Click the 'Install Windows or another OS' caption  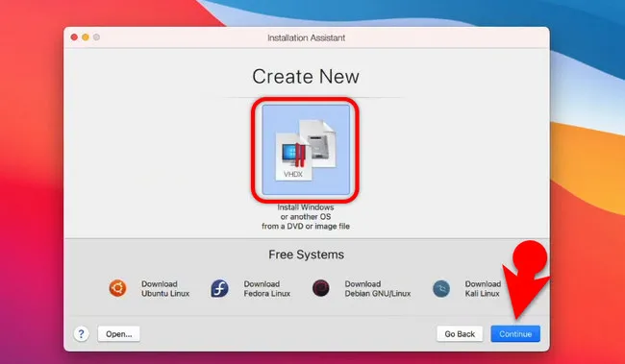point(306,217)
